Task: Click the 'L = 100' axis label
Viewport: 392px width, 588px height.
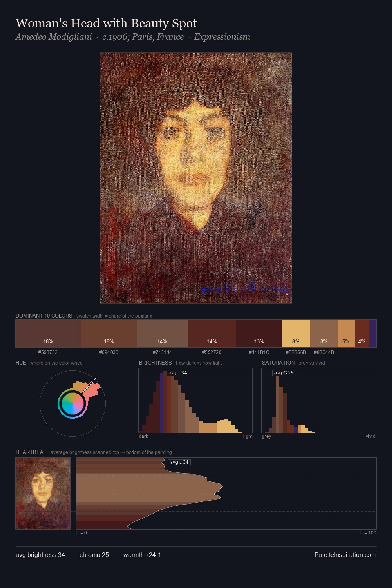Action: (x=368, y=533)
